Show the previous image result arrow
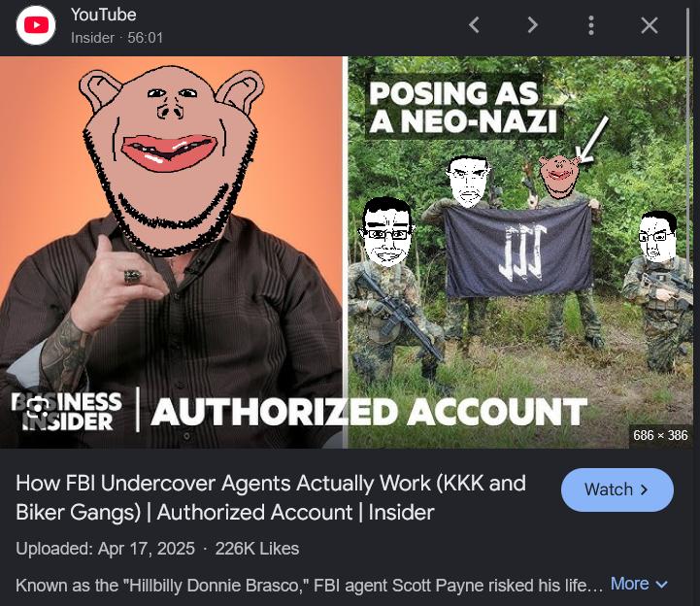Viewport: 700px width, 606px height. (x=475, y=25)
